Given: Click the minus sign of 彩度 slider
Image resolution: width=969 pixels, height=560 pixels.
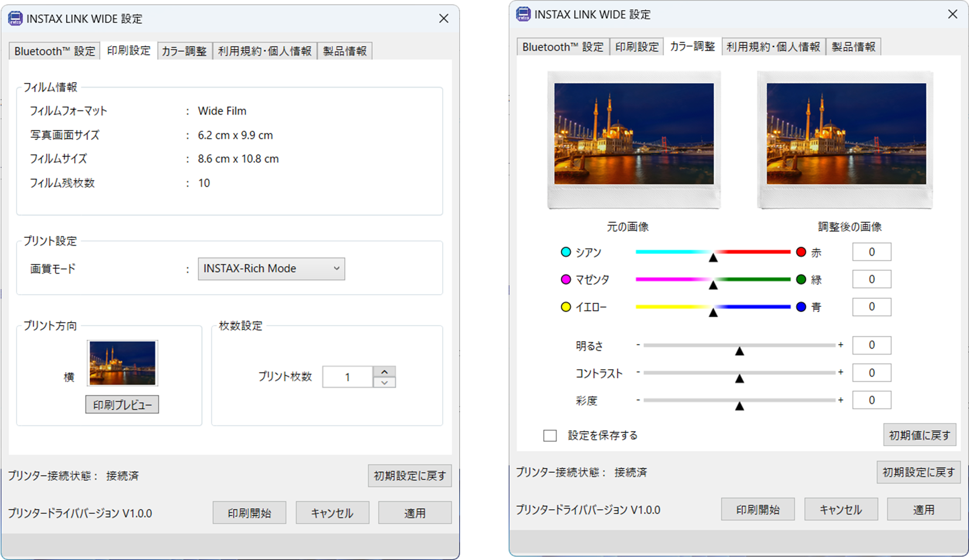Looking at the screenshot, I should click(x=638, y=400).
